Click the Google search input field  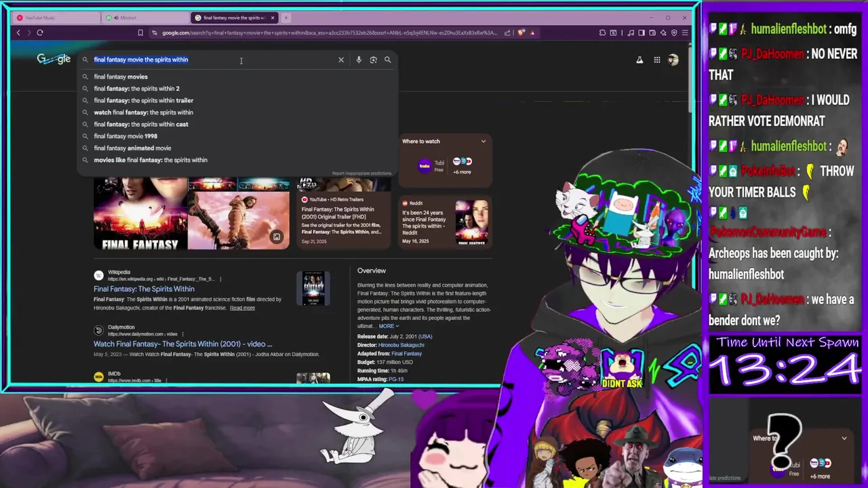click(214, 60)
